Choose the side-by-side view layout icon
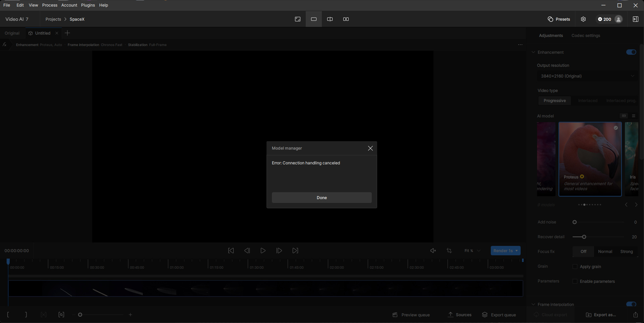644x323 pixels. coord(346,19)
